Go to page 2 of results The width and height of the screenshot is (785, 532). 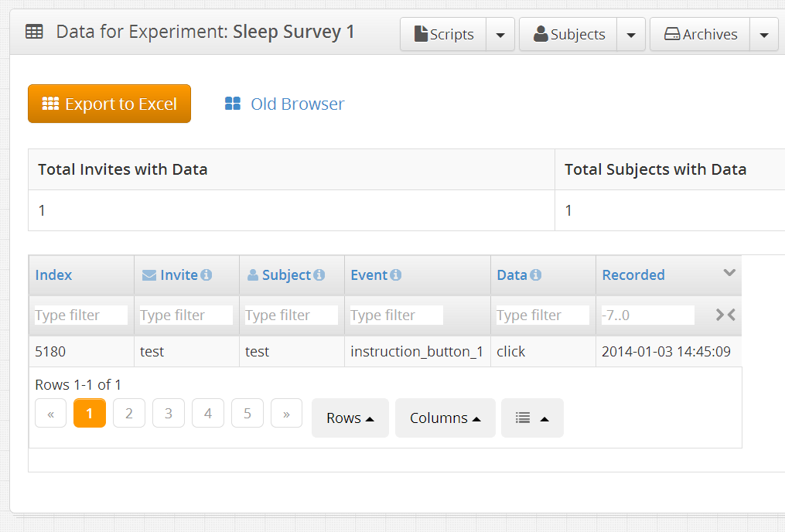129,414
